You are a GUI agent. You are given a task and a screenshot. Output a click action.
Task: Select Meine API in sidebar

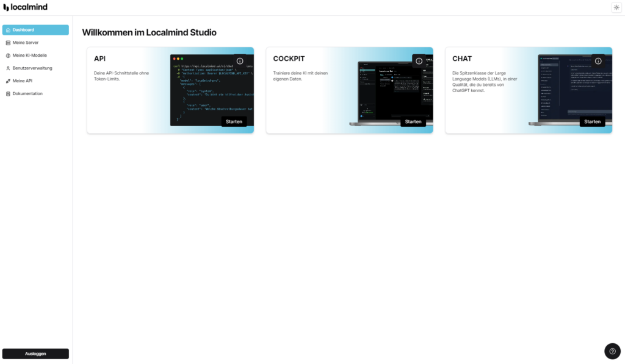pyautogui.click(x=35, y=81)
